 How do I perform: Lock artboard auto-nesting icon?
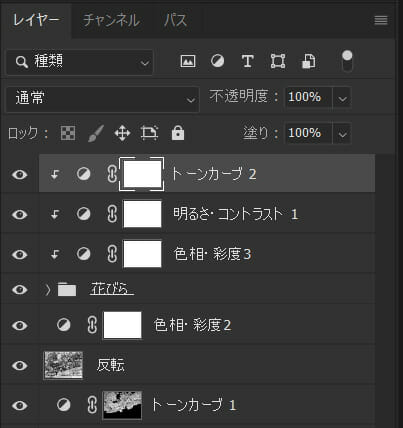(x=149, y=133)
